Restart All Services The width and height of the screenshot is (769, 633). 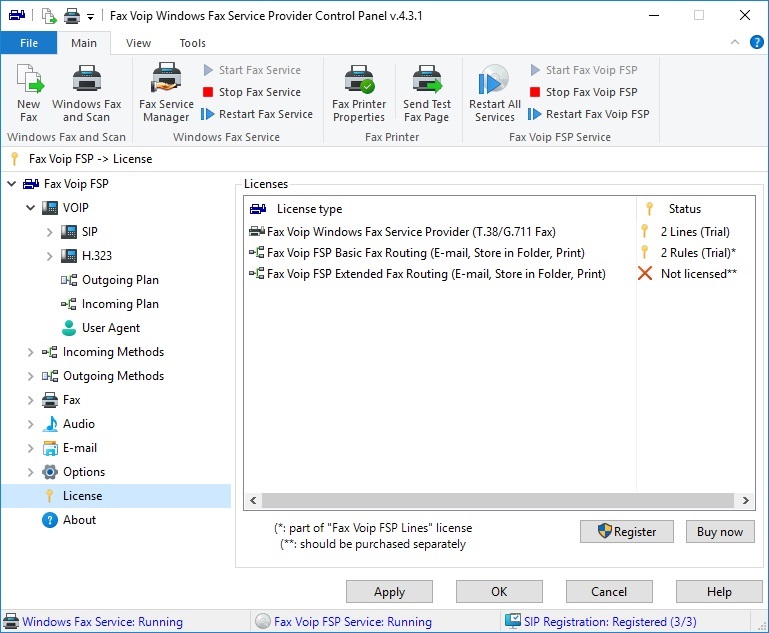tap(494, 93)
